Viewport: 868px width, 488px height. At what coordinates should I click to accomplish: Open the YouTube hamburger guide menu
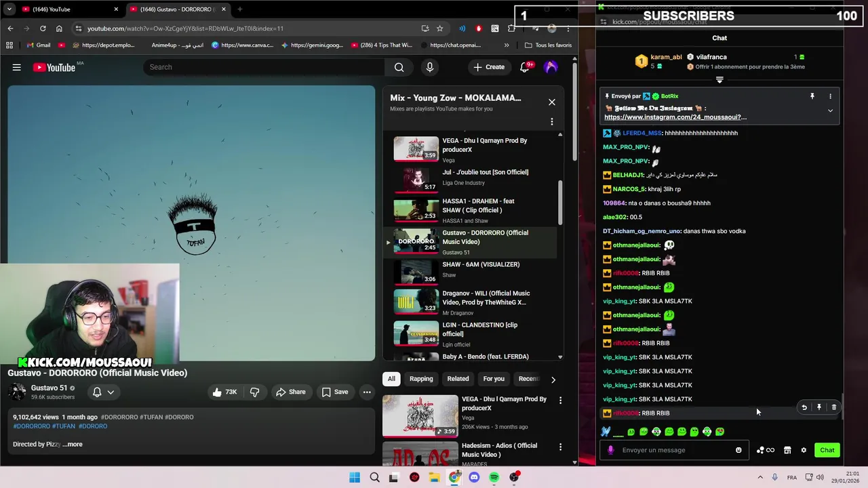pyautogui.click(x=16, y=67)
